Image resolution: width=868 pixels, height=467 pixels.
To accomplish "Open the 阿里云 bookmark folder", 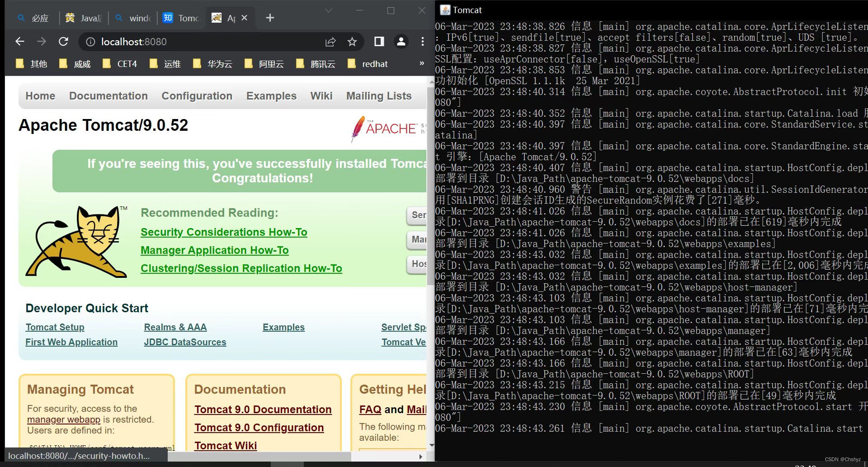I will point(264,64).
